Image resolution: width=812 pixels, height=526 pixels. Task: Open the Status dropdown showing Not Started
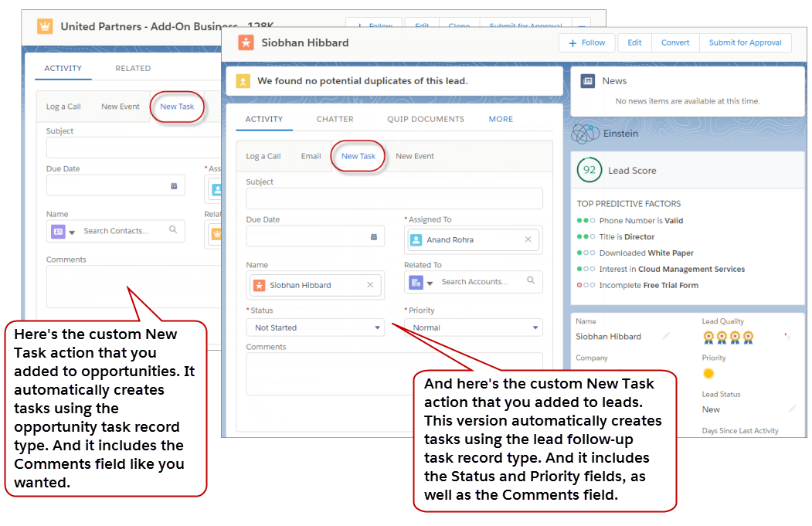[315, 327]
